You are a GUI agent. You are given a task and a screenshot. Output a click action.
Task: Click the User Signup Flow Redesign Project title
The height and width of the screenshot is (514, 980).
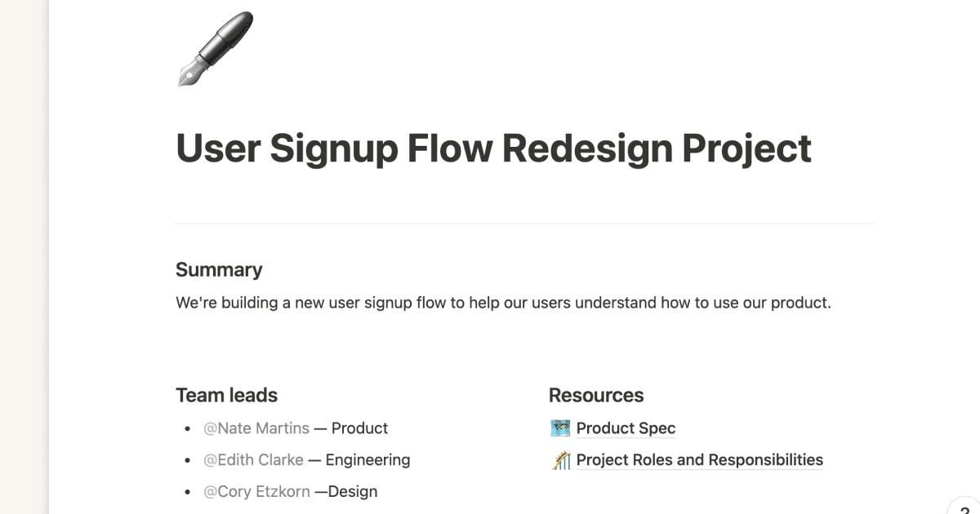coord(493,148)
